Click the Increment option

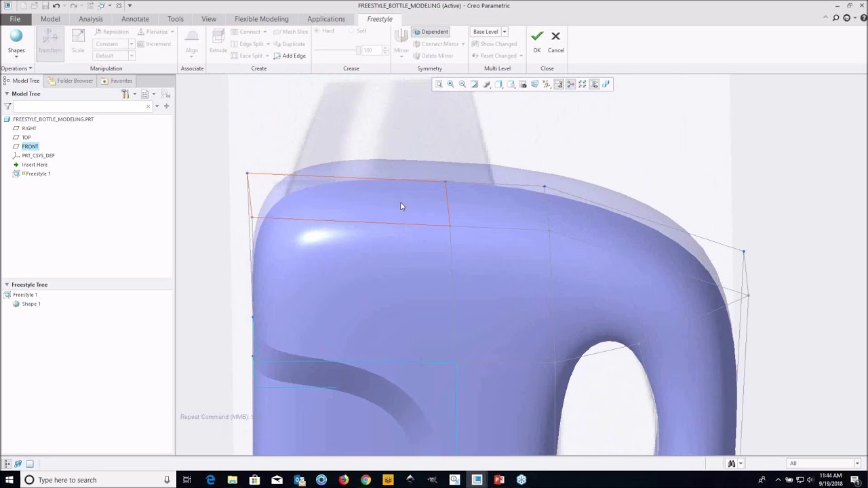pyautogui.click(x=154, y=44)
